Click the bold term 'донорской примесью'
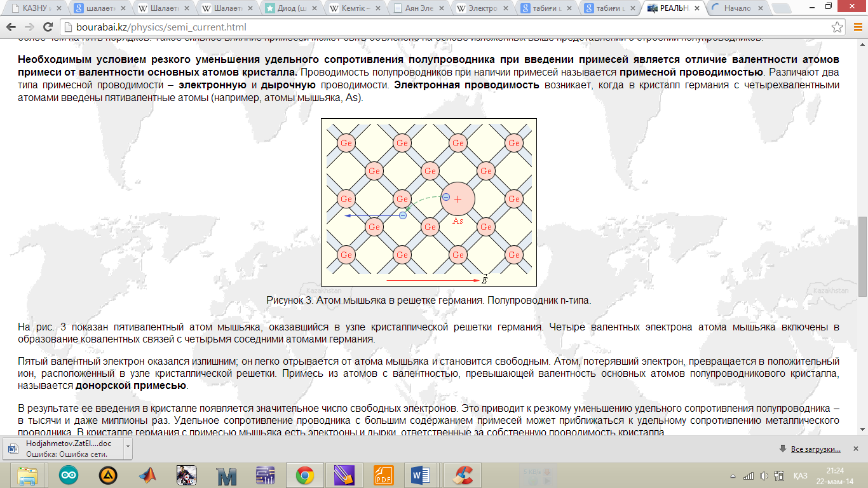 (131, 386)
